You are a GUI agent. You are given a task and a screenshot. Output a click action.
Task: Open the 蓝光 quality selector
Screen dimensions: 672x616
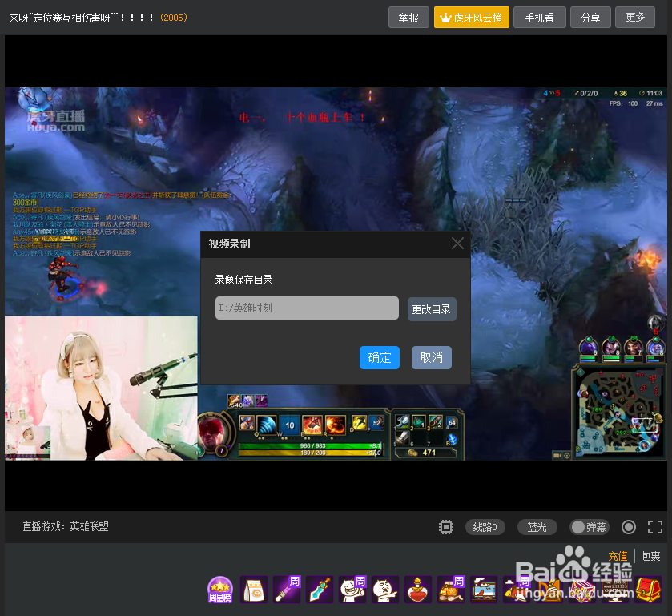[537, 527]
